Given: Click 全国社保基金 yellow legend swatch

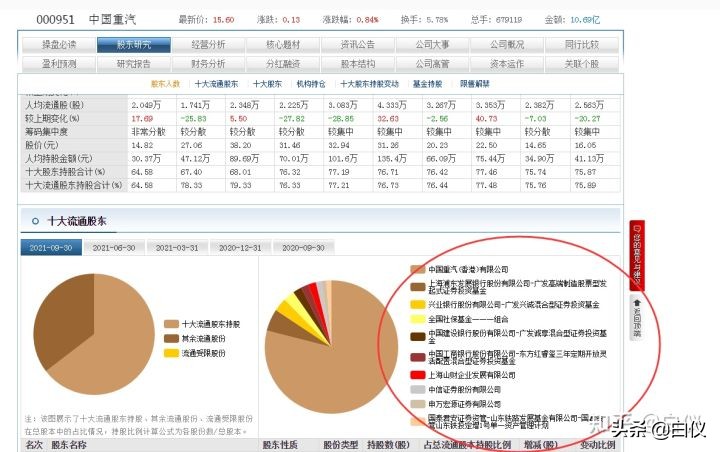Looking at the screenshot, I should (418, 319).
